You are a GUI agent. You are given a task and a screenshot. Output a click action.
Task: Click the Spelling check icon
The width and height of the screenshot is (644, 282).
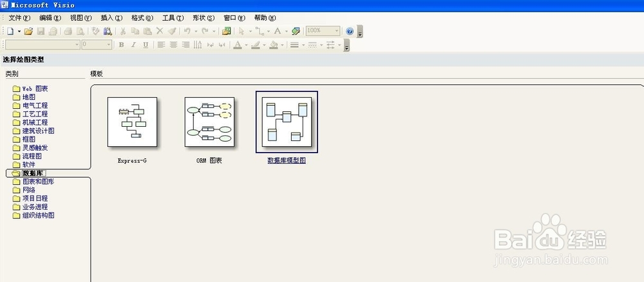95,31
